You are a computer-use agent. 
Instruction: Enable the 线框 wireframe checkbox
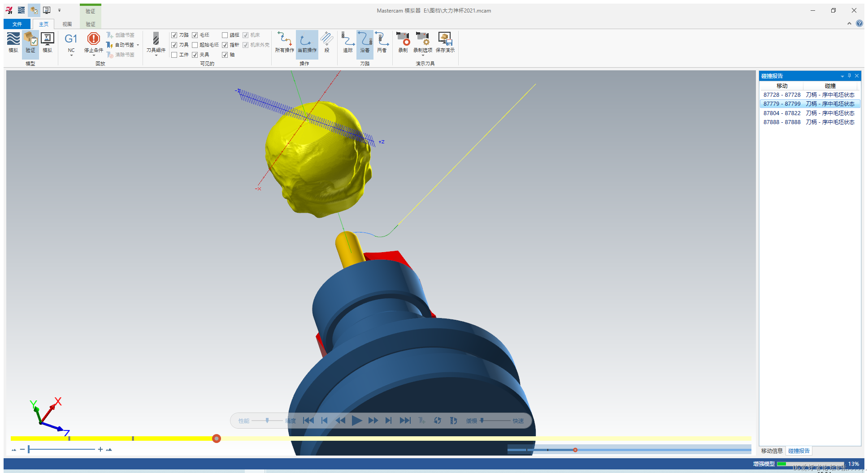pos(225,35)
